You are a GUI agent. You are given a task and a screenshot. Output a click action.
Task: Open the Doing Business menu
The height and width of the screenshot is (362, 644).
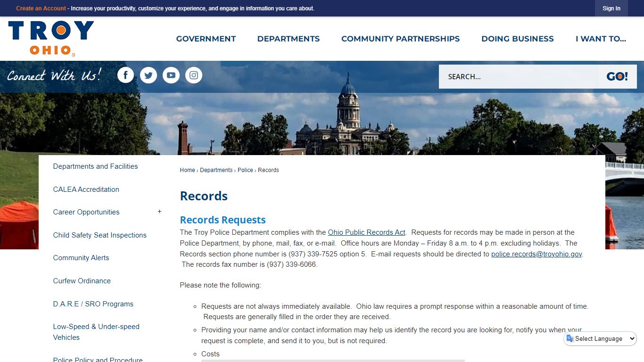click(x=518, y=39)
